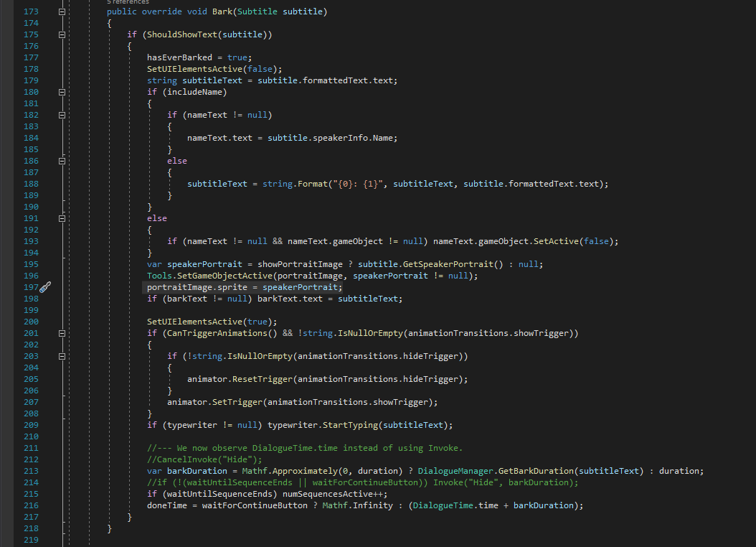
Task: Collapse the nameText null check block at line 182
Action: pyautogui.click(x=62, y=116)
